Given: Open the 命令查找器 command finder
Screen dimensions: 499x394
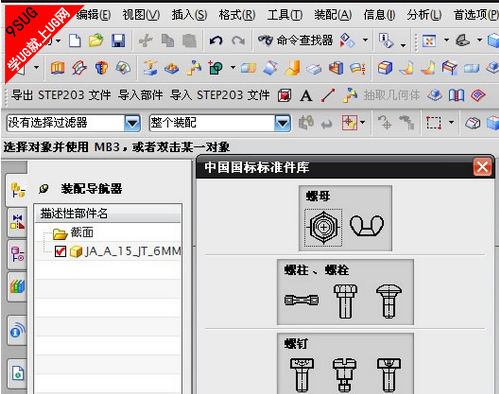Looking at the screenshot, I should tap(295, 41).
